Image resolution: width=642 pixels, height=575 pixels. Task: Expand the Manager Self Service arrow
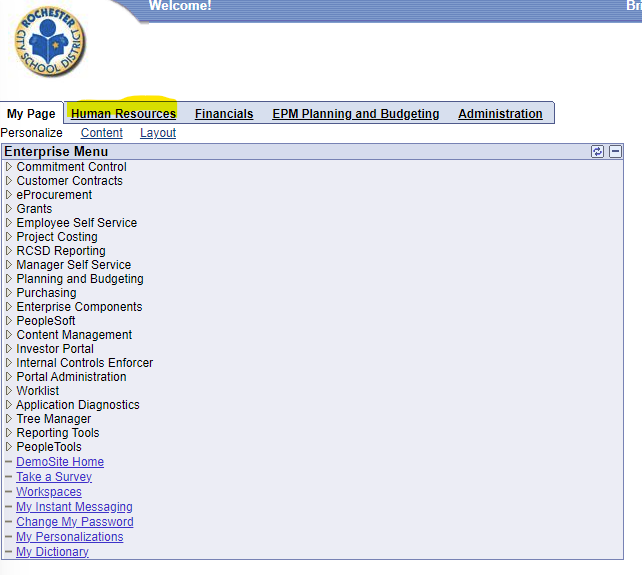click(9, 265)
